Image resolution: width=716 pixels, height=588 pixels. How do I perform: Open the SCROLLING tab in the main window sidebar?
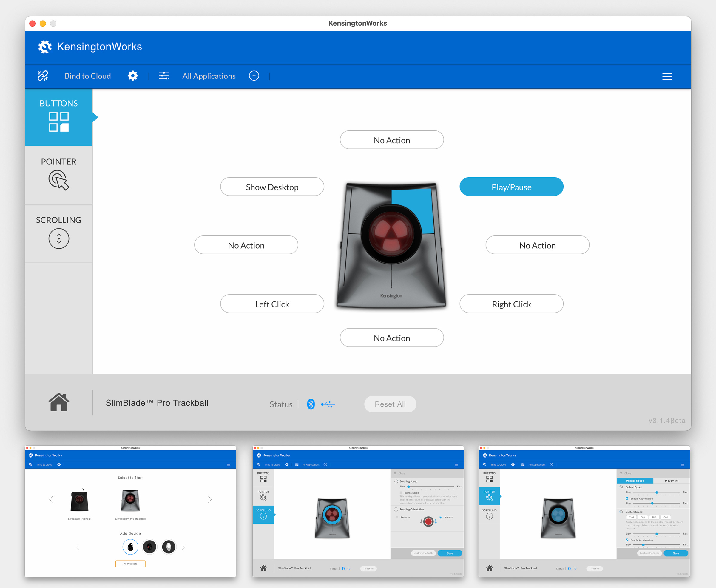click(x=58, y=234)
